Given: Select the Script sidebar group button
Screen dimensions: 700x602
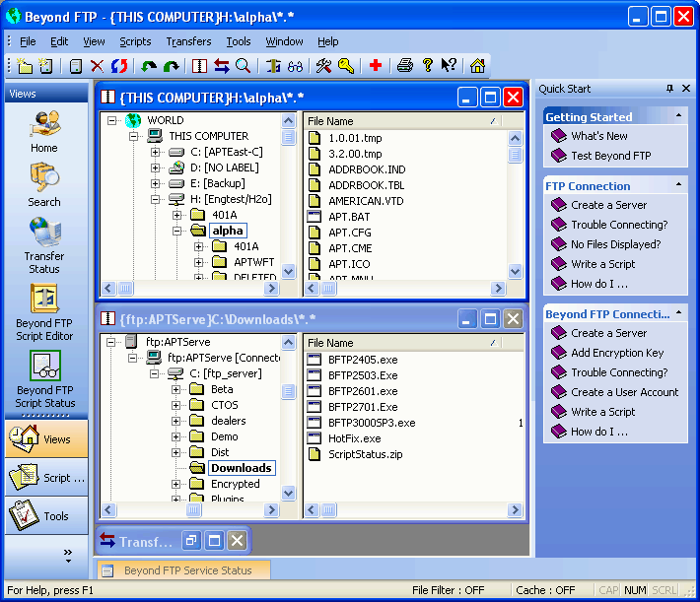Looking at the screenshot, I should pos(46,478).
